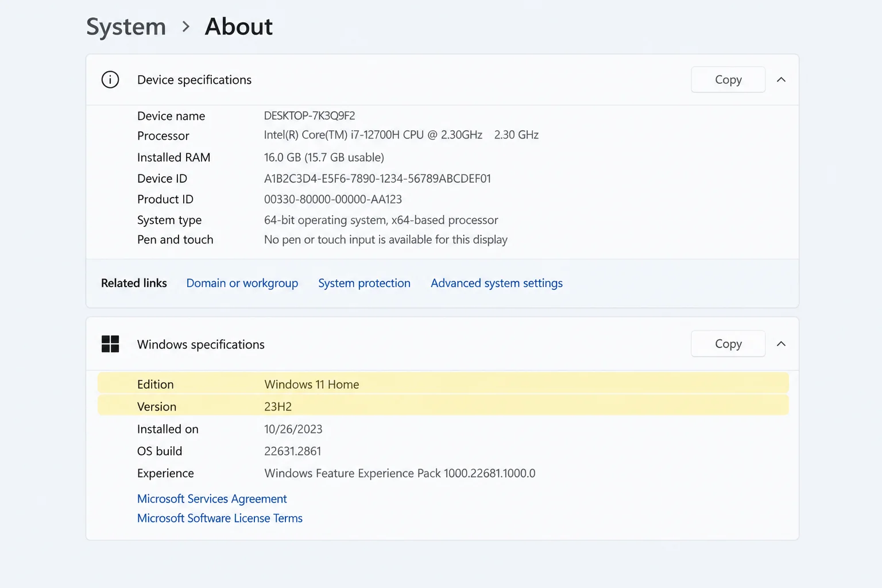Click the Related links label
This screenshot has width=882, height=588.
click(x=134, y=283)
